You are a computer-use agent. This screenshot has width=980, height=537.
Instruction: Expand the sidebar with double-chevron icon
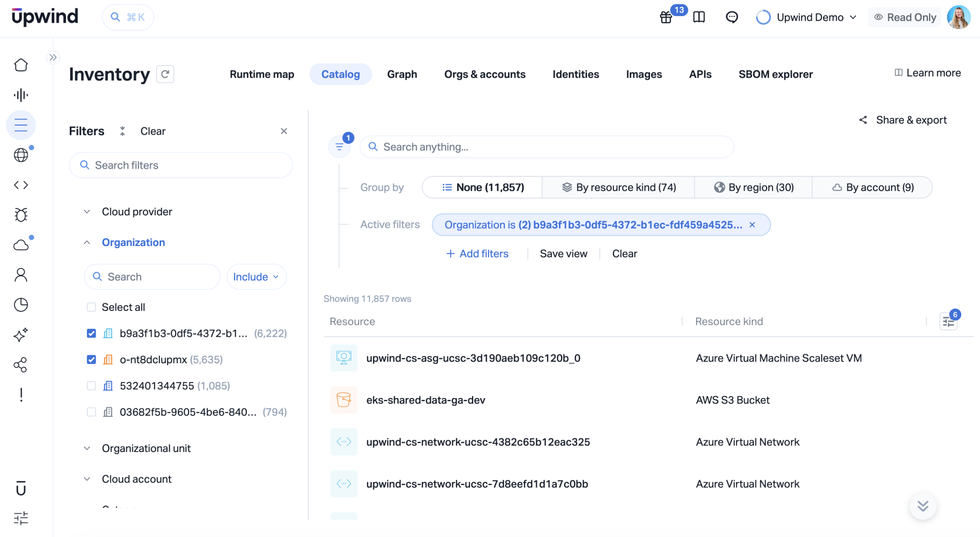coord(53,57)
